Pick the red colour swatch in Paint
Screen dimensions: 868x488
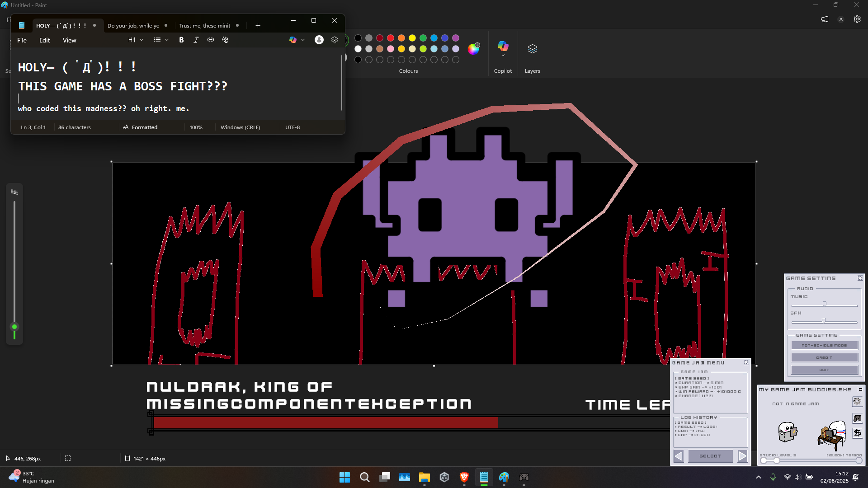(x=391, y=38)
